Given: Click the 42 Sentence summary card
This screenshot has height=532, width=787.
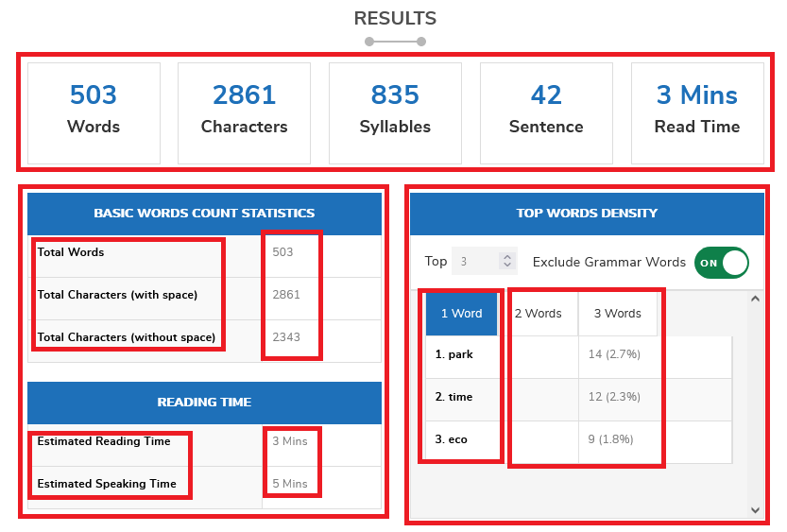Looking at the screenshot, I should coord(546,113).
